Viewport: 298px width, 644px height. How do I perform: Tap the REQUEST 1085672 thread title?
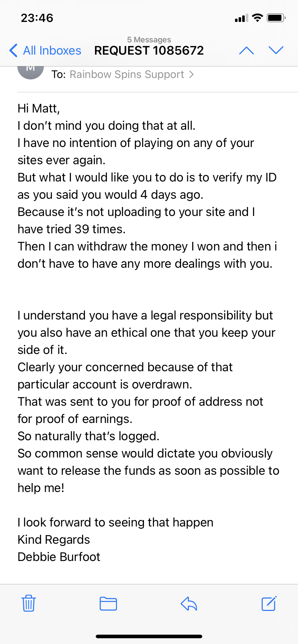(149, 51)
